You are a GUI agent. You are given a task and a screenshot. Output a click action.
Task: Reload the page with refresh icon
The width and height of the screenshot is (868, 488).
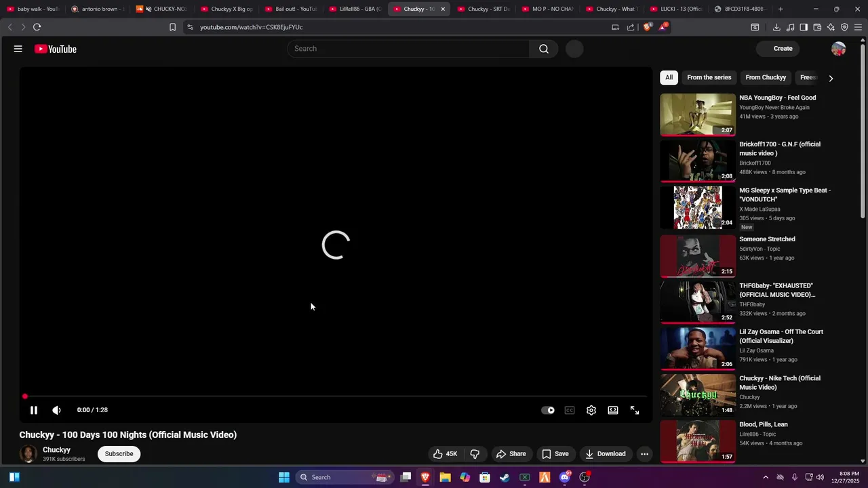pos(37,27)
